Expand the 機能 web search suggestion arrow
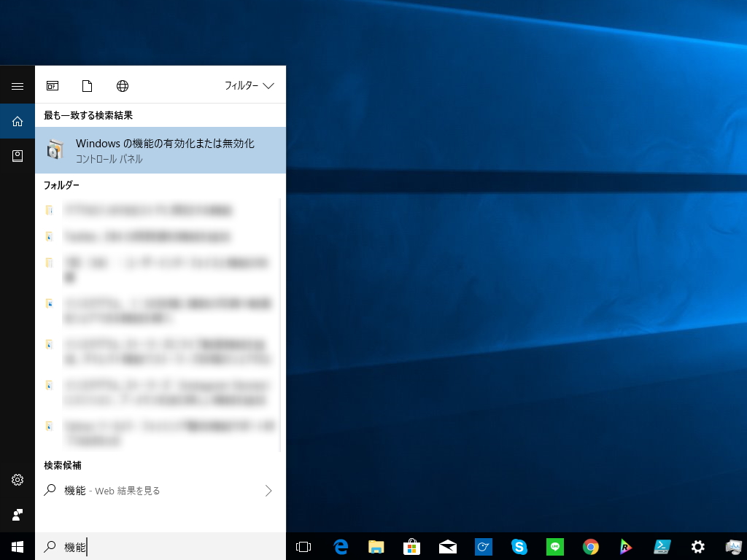 268,491
